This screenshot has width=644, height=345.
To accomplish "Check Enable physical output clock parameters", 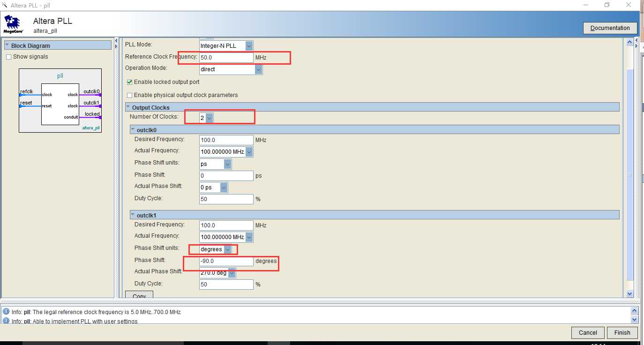I will tap(129, 95).
